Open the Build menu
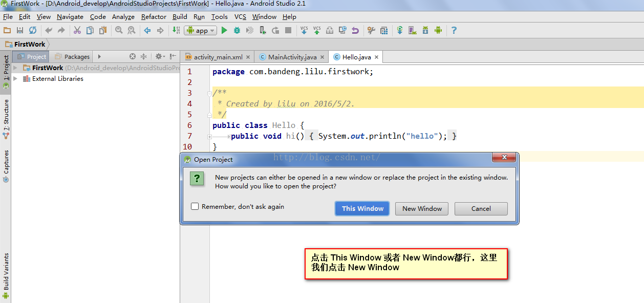 (180, 16)
